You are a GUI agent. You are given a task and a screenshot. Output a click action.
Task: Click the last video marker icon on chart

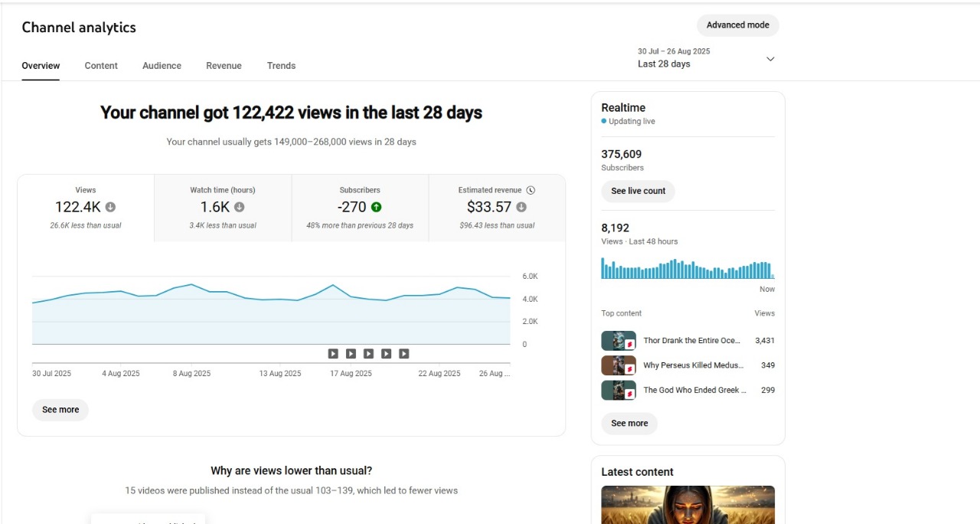pos(404,354)
